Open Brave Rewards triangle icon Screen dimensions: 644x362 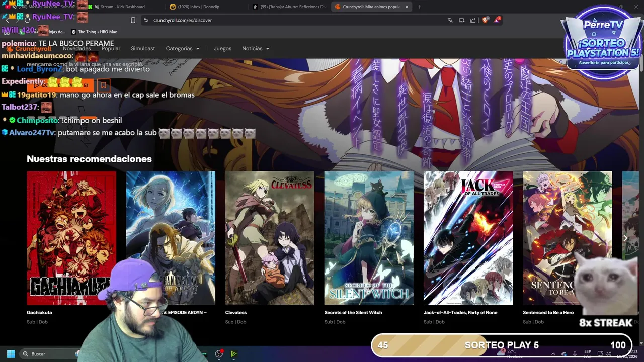(497, 20)
